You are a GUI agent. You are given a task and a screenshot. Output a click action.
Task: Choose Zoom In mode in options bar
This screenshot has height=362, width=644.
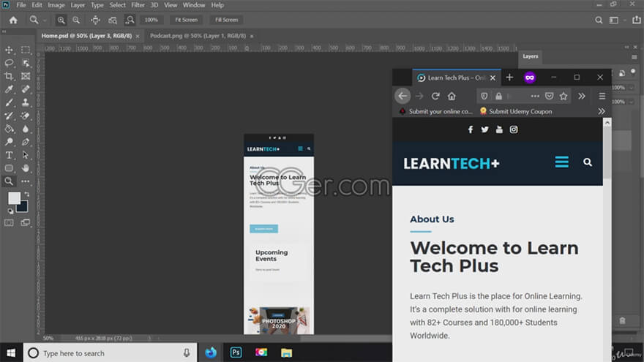point(61,20)
